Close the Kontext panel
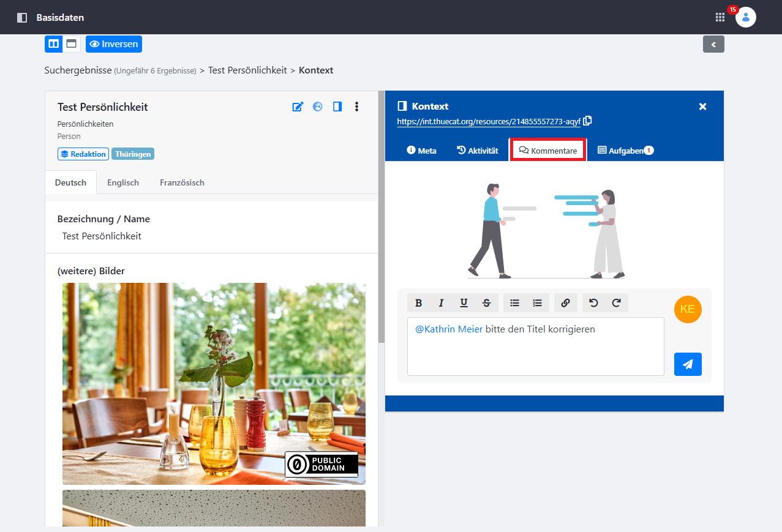Viewport: 782px width, 532px height. 703,107
